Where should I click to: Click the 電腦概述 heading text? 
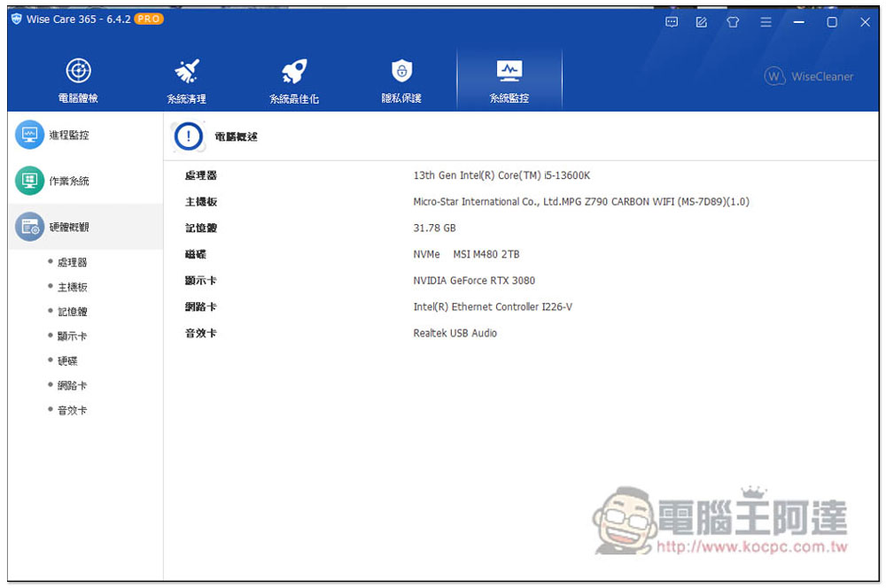pyautogui.click(x=236, y=136)
